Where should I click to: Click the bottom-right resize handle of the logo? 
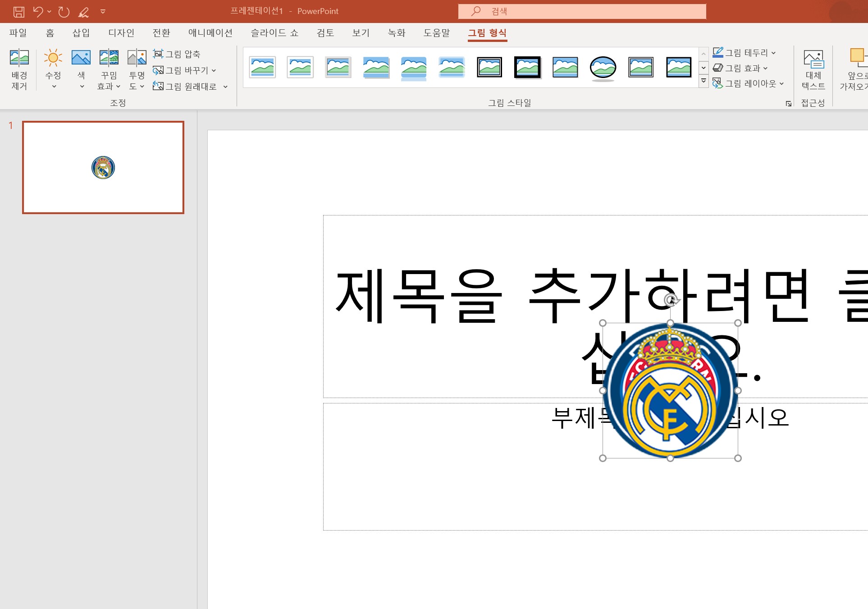pos(738,458)
